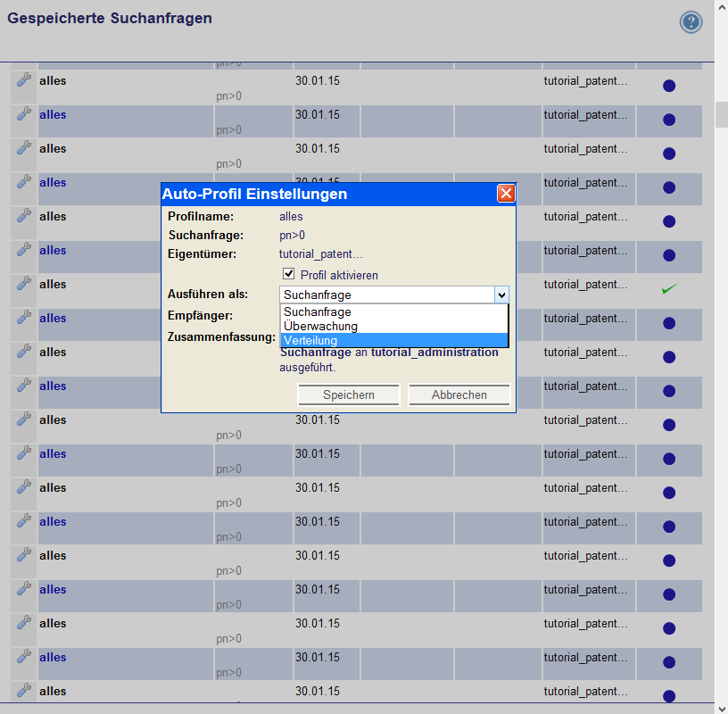Choose Suchanfrage from the open dropdown list
The height and width of the screenshot is (714, 728).
coord(394,311)
